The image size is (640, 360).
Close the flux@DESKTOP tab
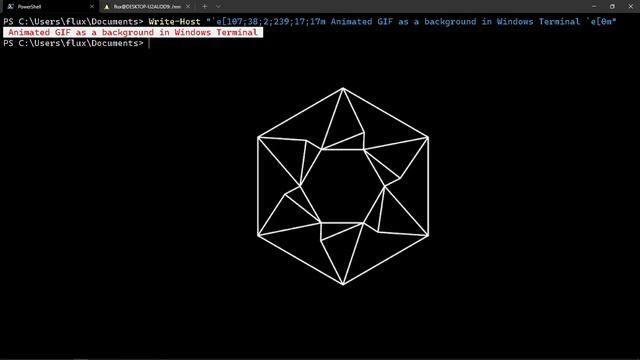coord(188,7)
